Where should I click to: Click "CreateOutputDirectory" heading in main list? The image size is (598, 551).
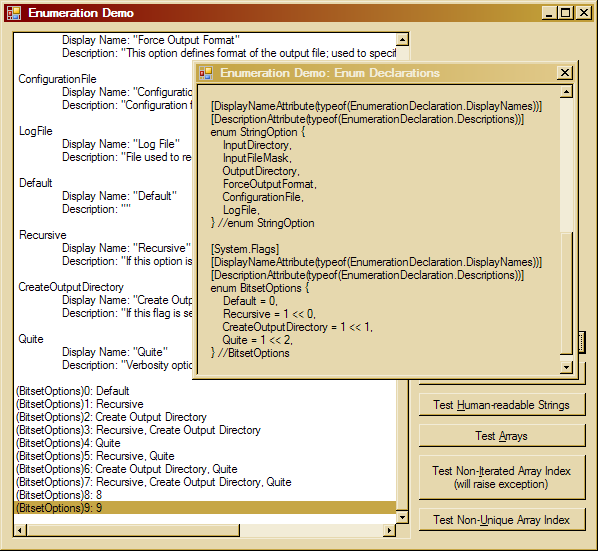click(71, 287)
